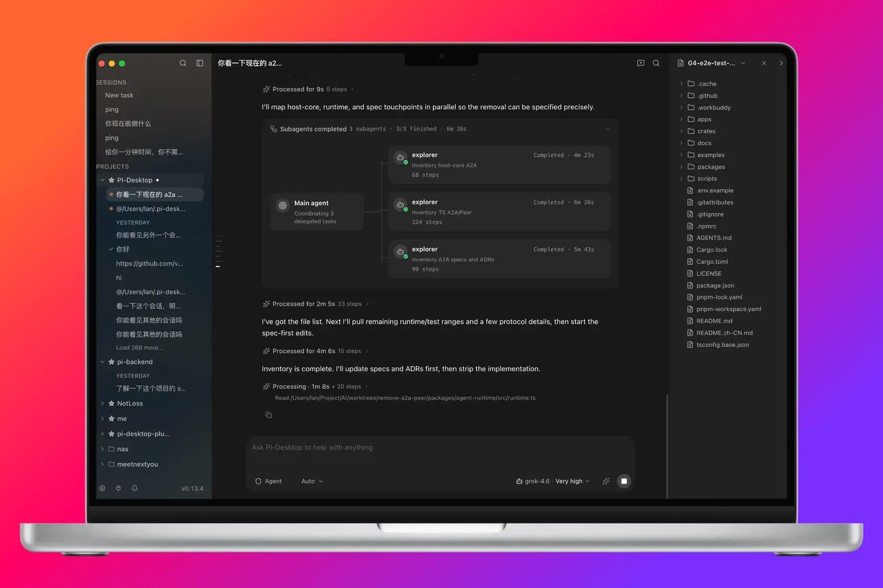Open conversation search magnifier in header
This screenshot has height=588, width=883.
click(656, 63)
